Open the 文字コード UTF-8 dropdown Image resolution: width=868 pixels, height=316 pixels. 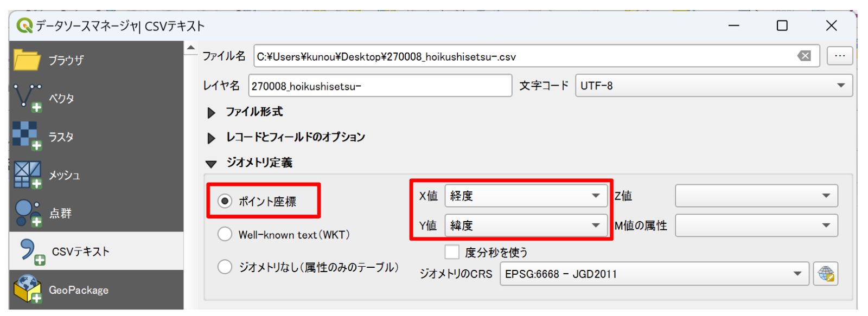[x=713, y=86]
